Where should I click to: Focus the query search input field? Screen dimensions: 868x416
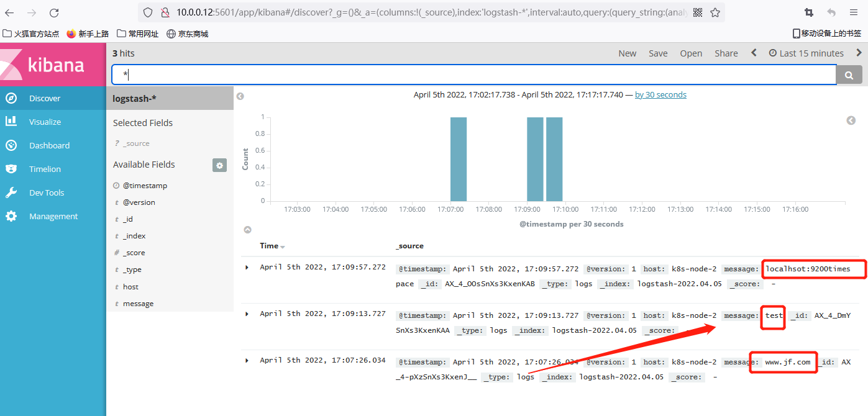tap(474, 75)
